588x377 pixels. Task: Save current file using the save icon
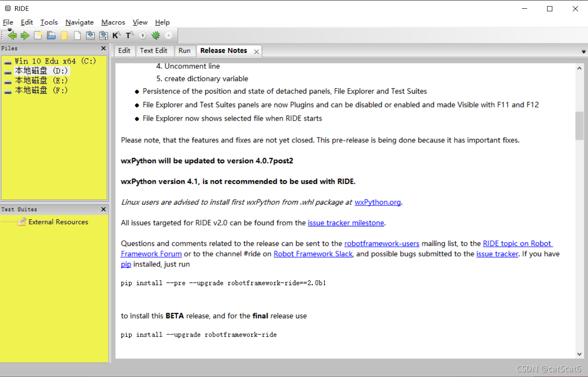click(90, 35)
